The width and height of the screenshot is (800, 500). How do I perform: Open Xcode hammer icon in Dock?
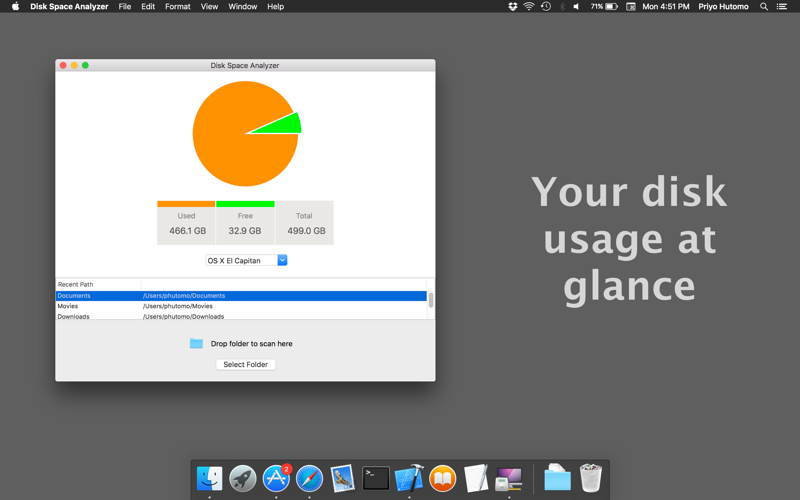(409, 479)
